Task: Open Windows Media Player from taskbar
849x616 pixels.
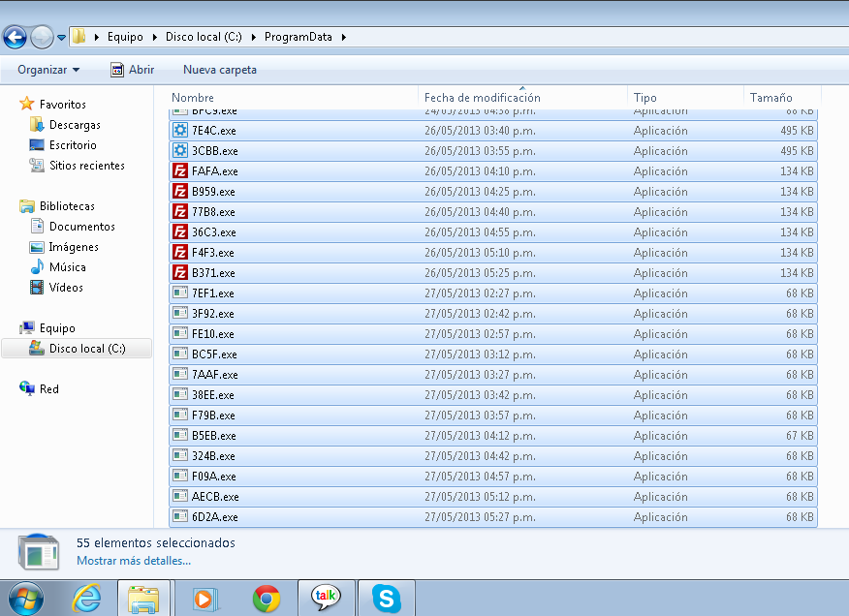Action: tap(204, 599)
